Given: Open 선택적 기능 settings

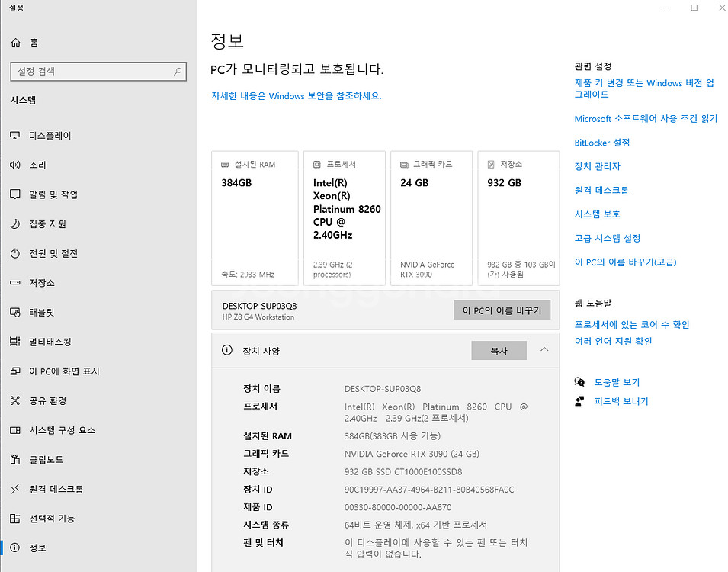Looking at the screenshot, I should 52,519.
